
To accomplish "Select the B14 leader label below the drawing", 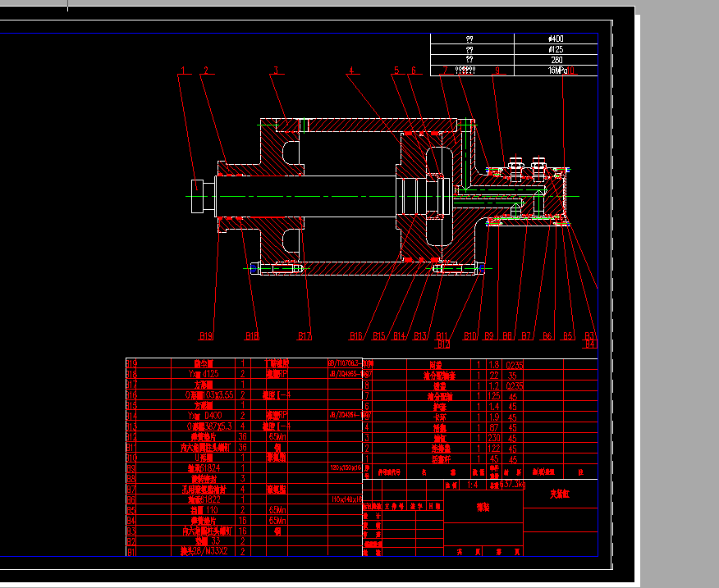I will click(x=400, y=336).
